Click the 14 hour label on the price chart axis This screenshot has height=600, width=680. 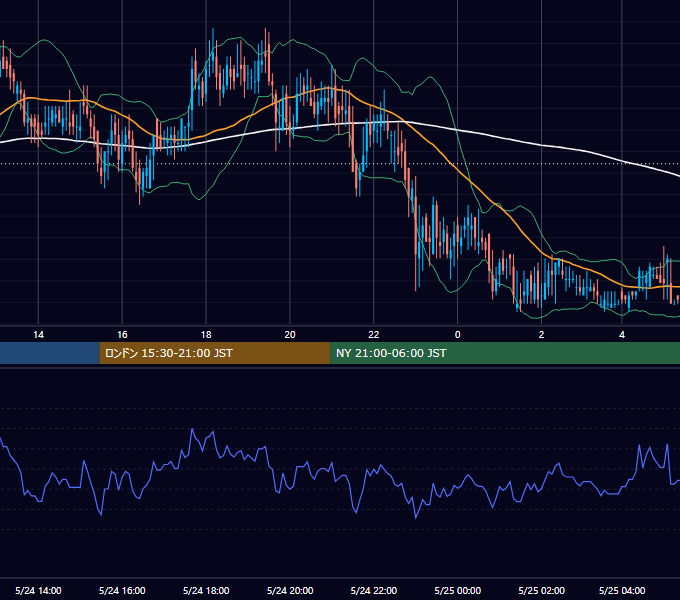[38, 335]
